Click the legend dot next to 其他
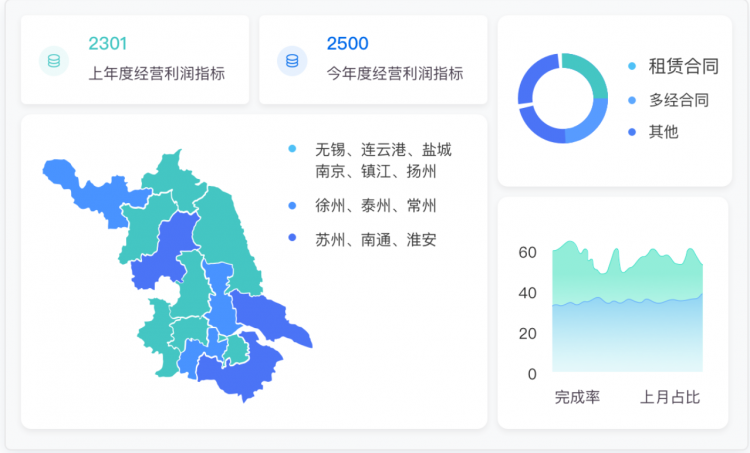750x453 pixels. point(632,132)
